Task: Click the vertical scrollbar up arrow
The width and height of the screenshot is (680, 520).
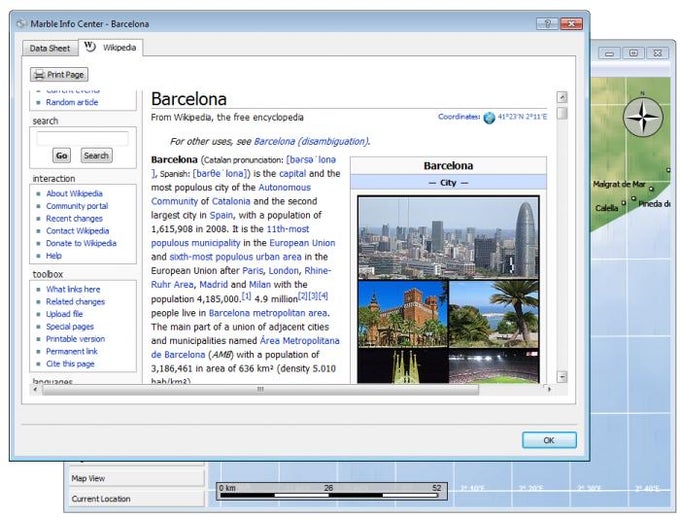Action: [x=562, y=97]
